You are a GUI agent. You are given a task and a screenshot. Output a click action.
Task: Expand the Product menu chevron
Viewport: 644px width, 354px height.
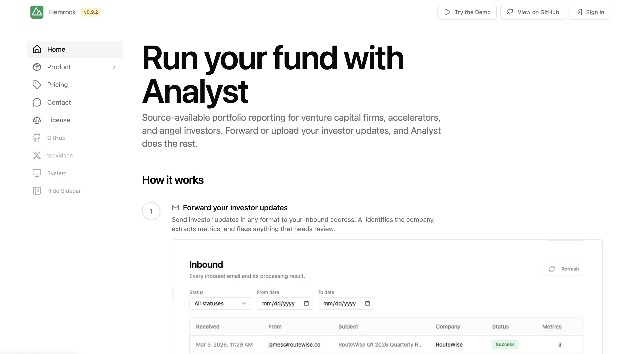(x=114, y=67)
